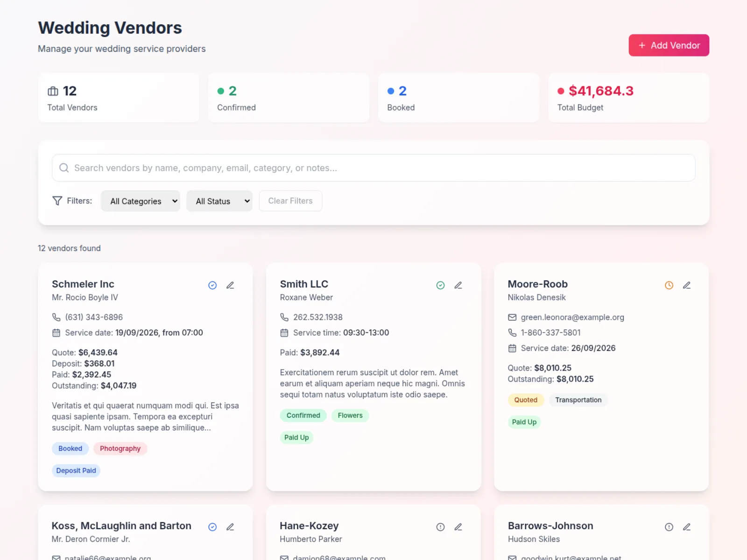
Task: Click the Deposit Paid badge
Action: coord(76,470)
